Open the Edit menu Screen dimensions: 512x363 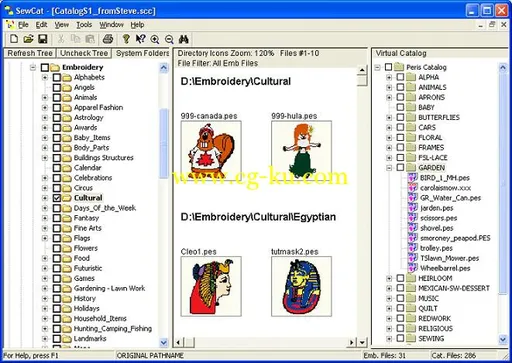coord(41,25)
